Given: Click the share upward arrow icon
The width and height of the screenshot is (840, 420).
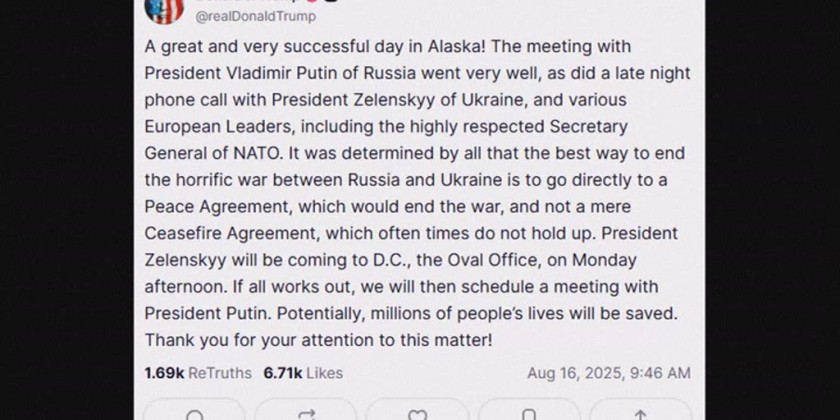Looking at the screenshot, I should [x=640, y=413].
